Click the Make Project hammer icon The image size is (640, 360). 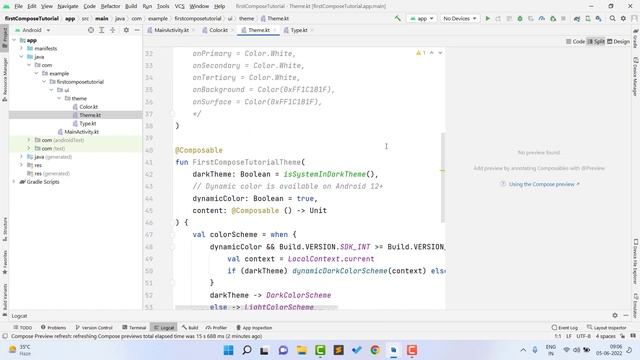click(398, 18)
